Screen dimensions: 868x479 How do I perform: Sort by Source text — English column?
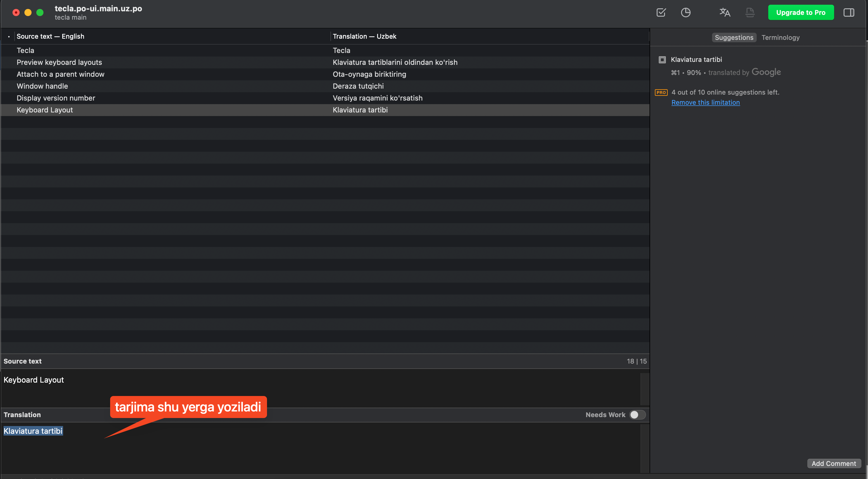(x=51, y=36)
